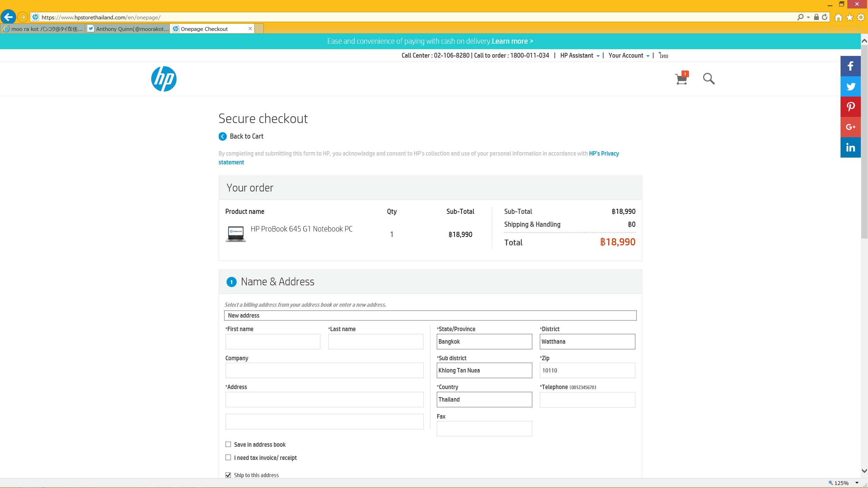Viewport: 868px width, 488px height.
Task: Click the first Address line field
Action: point(324,400)
